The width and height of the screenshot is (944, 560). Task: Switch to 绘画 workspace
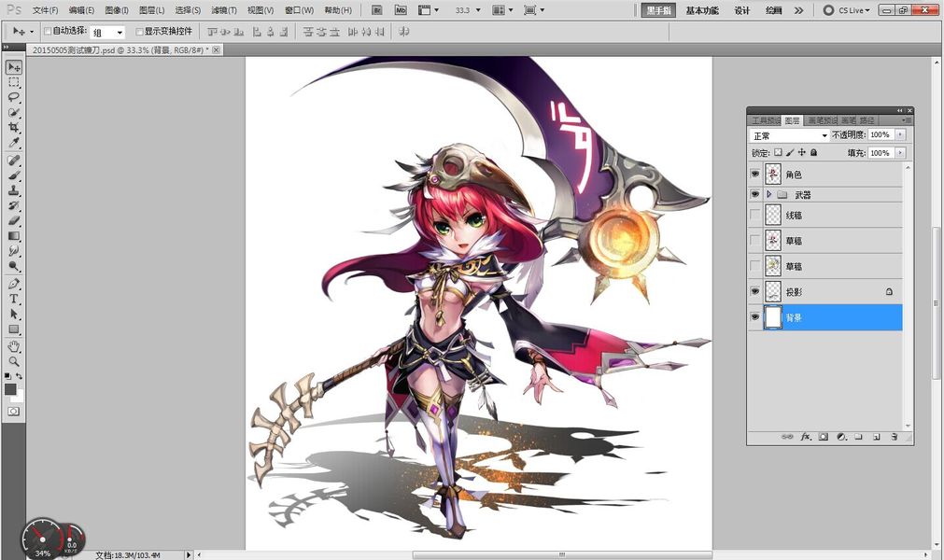coord(774,10)
